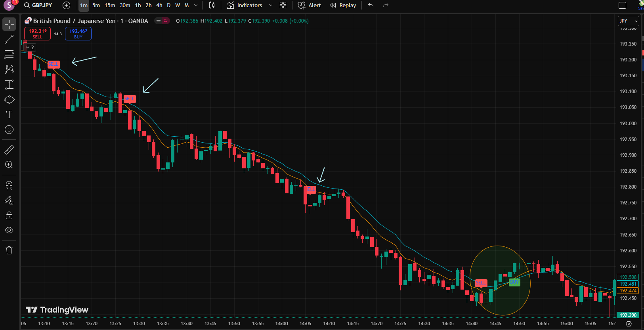The image size is (644, 330).
Task: Open the time axis settings gear
Action: 629,324
